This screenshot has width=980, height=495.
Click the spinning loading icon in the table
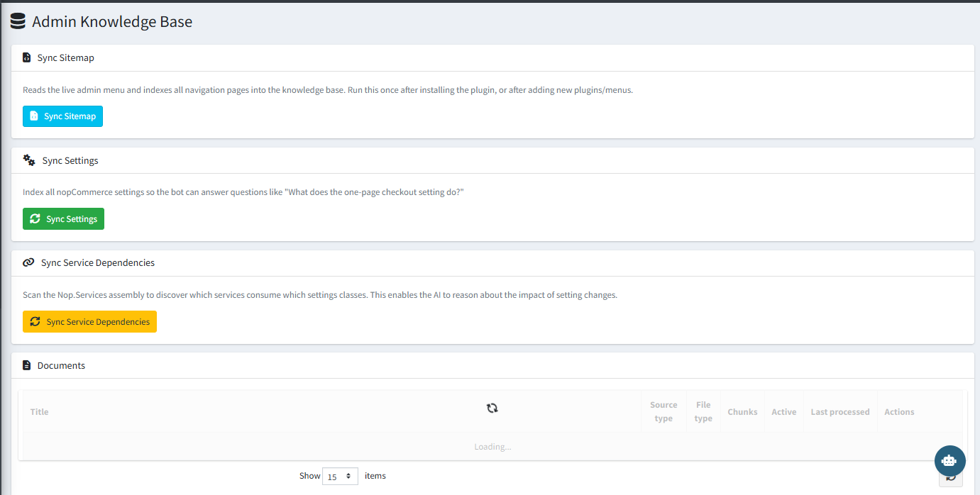pyautogui.click(x=492, y=408)
